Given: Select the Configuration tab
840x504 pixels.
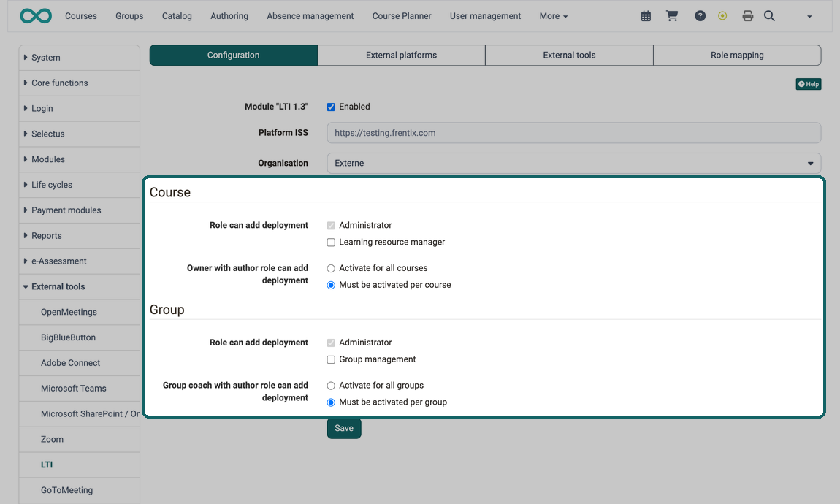Looking at the screenshot, I should (234, 56).
